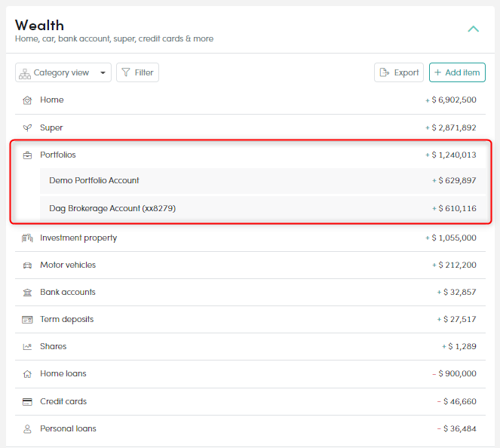Expand the Personal loans row
Screen dimensions: 500x448
[x=250, y=428]
